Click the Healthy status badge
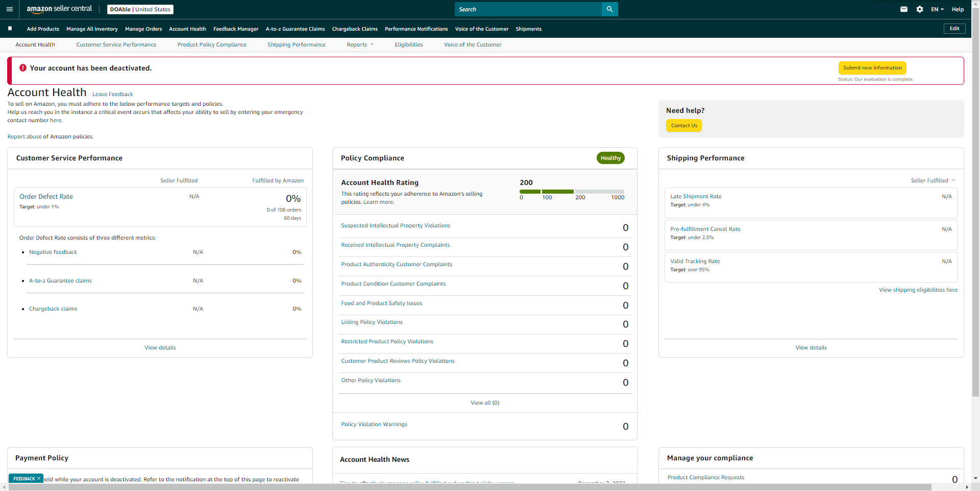The width and height of the screenshot is (980, 491). (610, 158)
